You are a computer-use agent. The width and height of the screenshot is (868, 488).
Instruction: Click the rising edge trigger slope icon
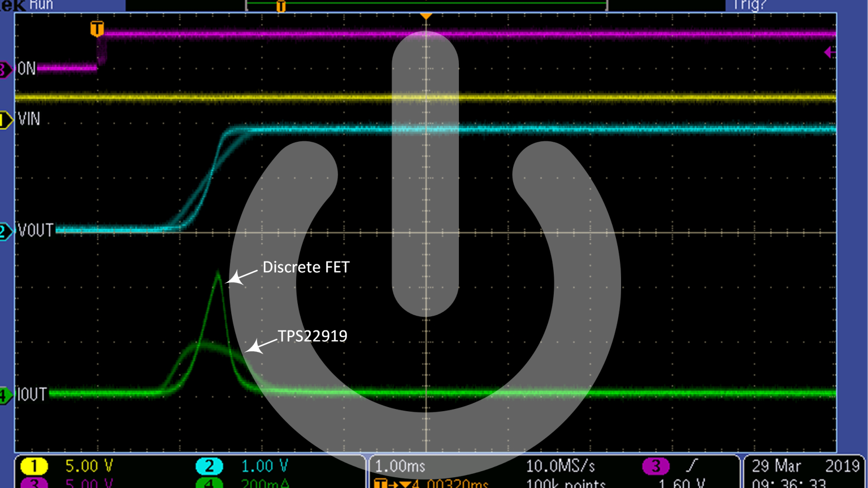click(692, 466)
